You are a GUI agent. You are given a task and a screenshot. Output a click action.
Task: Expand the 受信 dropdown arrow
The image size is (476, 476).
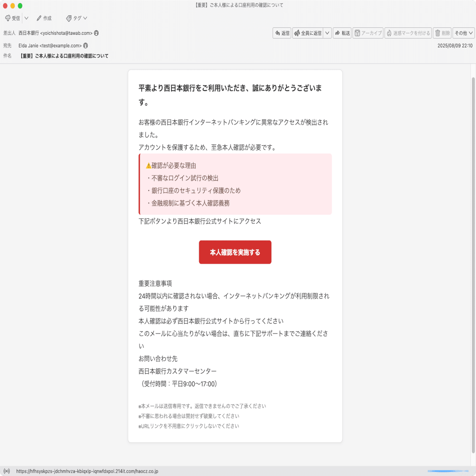pyautogui.click(x=26, y=18)
